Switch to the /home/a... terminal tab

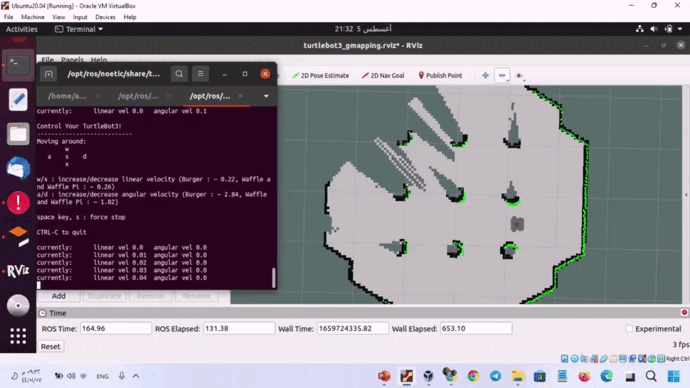pos(67,96)
